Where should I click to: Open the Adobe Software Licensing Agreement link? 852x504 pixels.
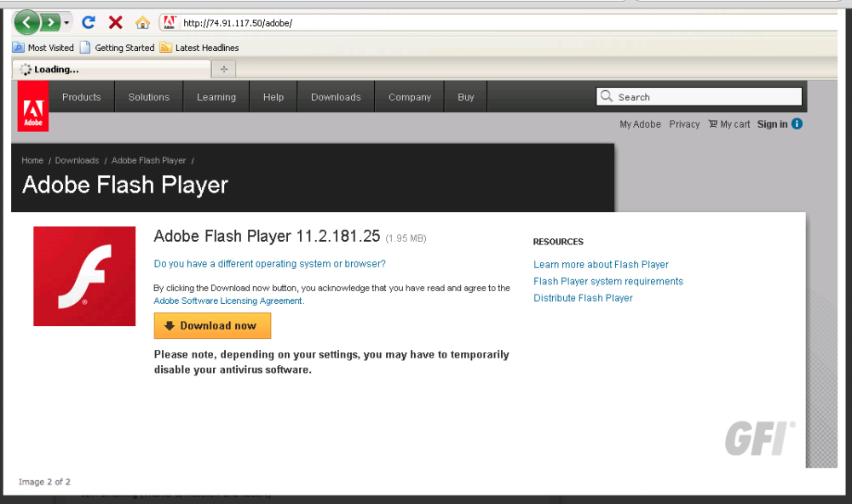click(228, 301)
